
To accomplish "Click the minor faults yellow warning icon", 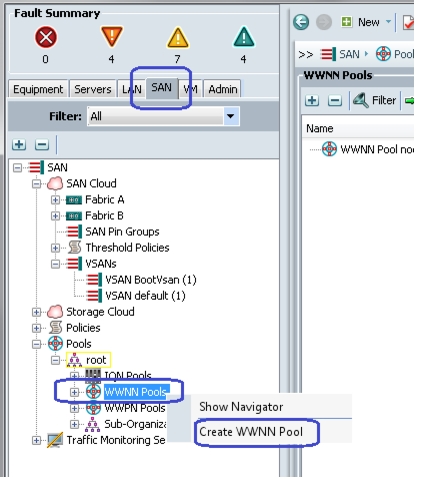I will click(x=178, y=37).
